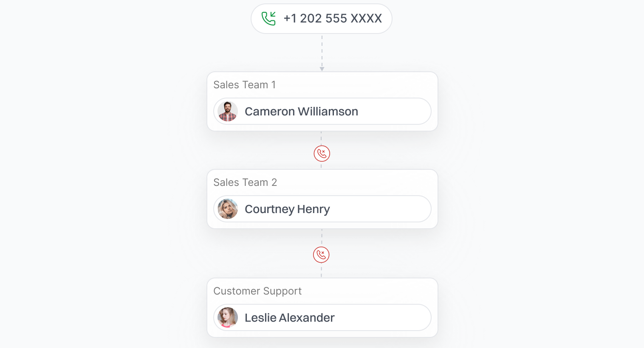Click the missed call icon above Customer Support
Screen dimensions: 644x348
(321, 255)
